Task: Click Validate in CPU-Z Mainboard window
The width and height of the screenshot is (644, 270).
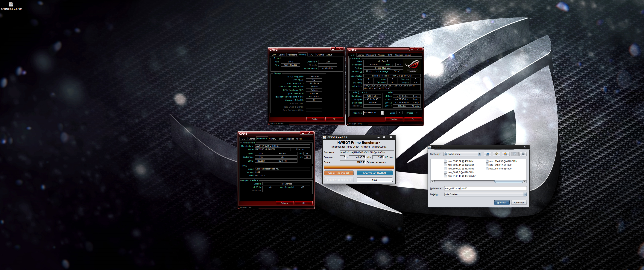Action: coord(285,203)
